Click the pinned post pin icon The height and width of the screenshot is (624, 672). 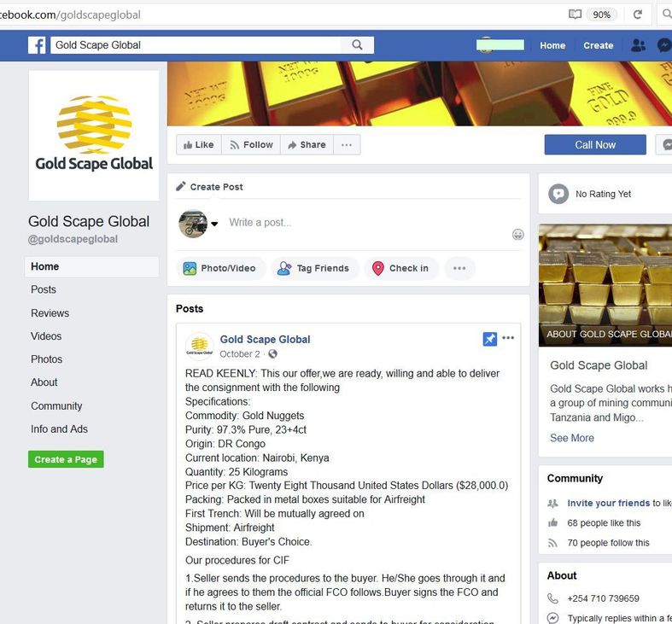tap(489, 339)
